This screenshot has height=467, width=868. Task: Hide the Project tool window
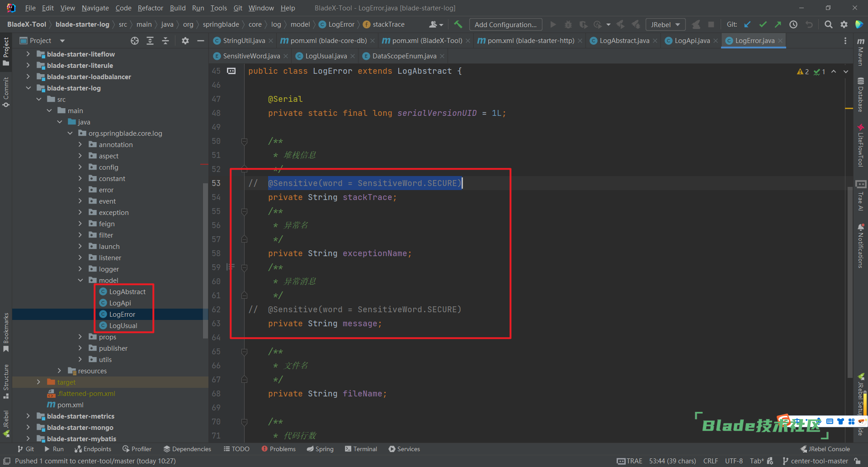coord(201,41)
